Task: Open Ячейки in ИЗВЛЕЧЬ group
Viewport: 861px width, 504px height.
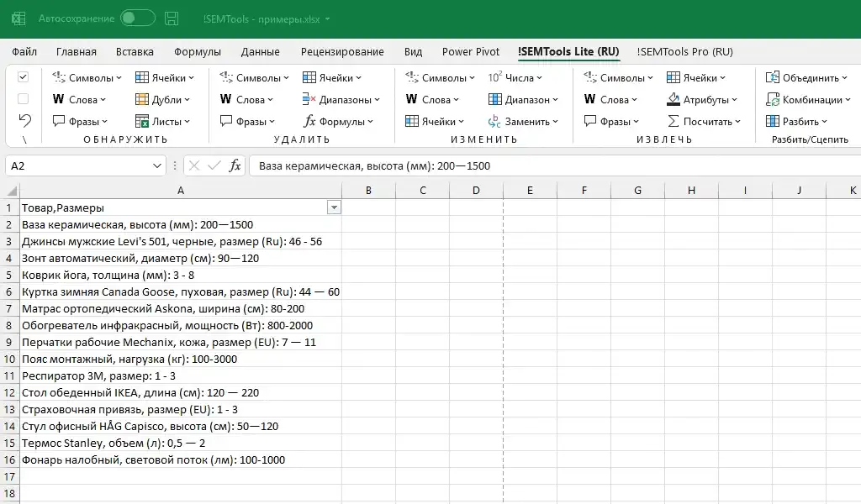Action: [x=695, y=78]
